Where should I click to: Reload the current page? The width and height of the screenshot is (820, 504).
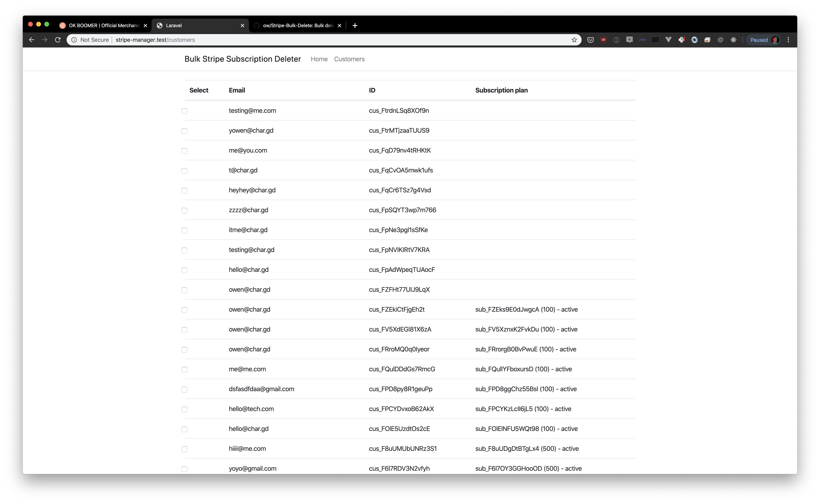pyautogui.click(x=58, y=40)
